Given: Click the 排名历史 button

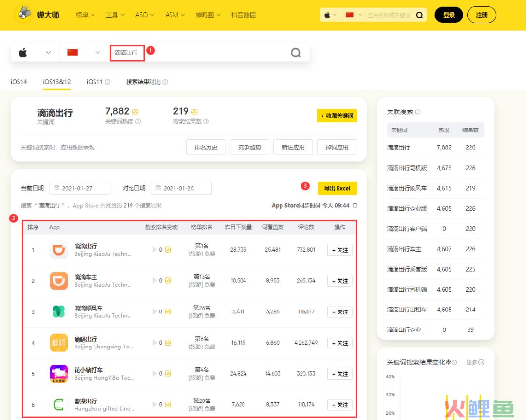Looking at the screenshot, I should [x=206, y=147].
